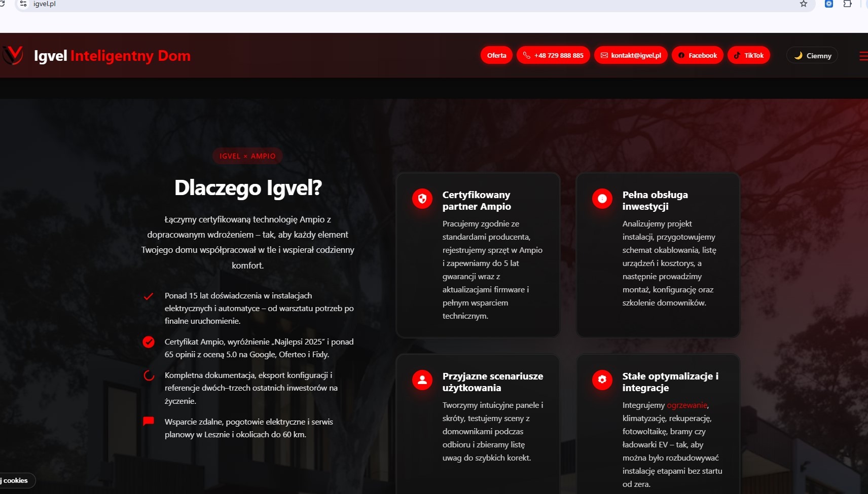Click the shield icon on Certyfikowany partner Ampio card
The width and height of the screenshot is (868, 494).
[422, 199]
